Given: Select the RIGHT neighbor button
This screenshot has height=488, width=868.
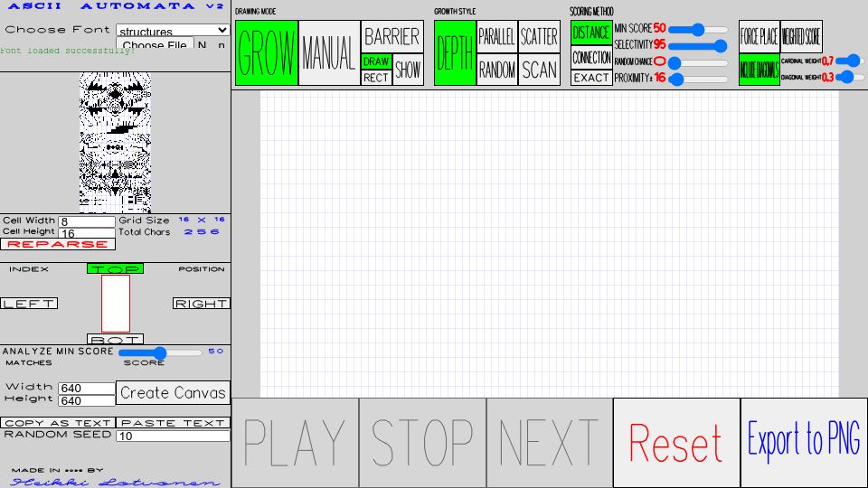Looking at the screenshot, I should [x=202, y=304].
